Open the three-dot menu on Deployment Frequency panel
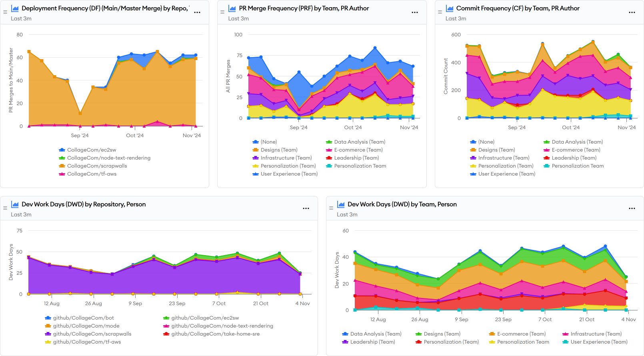 197,12
